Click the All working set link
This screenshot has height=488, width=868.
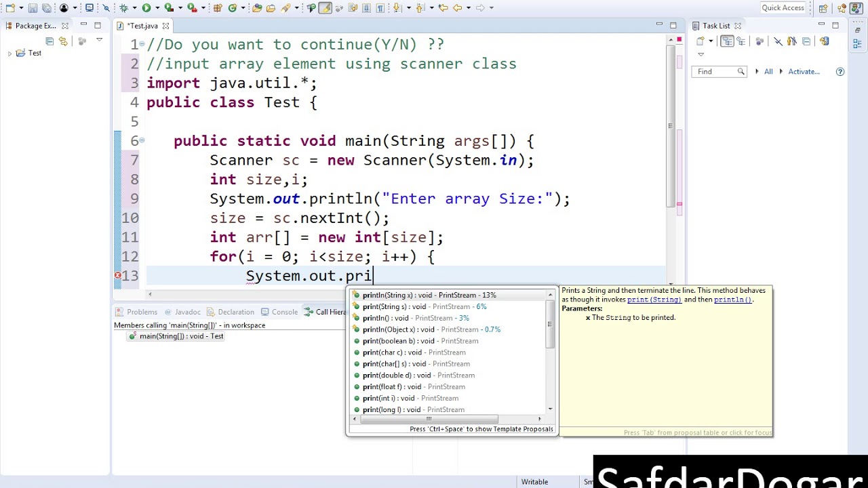pos(768,71)
